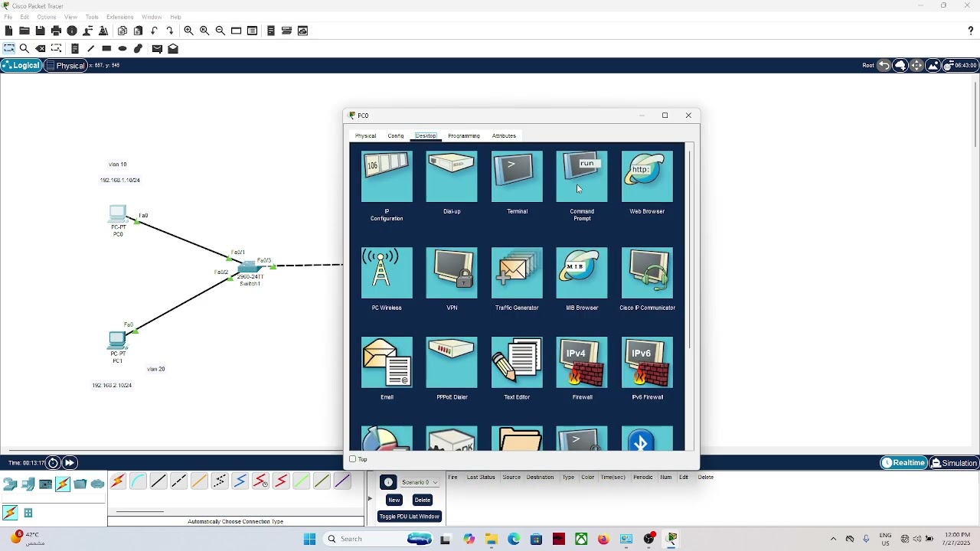Select the draw ellipse tool
This screenshot has width=980, height=551.
tap(122, 48)
